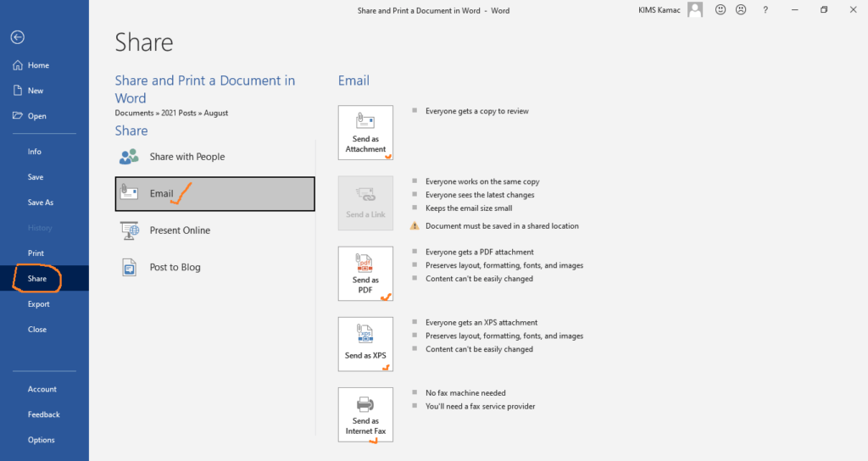Click the Send as XPS button

[365, 344]
